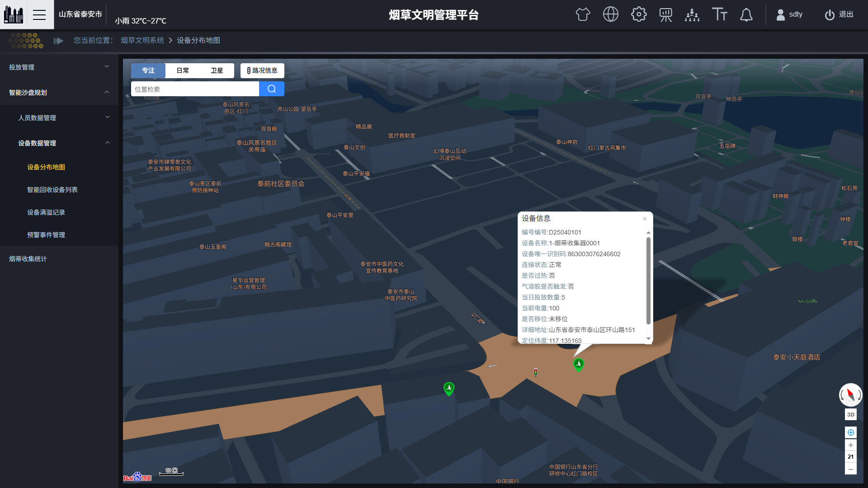Image resolution: width=868 pixels, height=488 pixels.
Task: Open 智能回收设备列表 menu item
Action: (52, 190)
